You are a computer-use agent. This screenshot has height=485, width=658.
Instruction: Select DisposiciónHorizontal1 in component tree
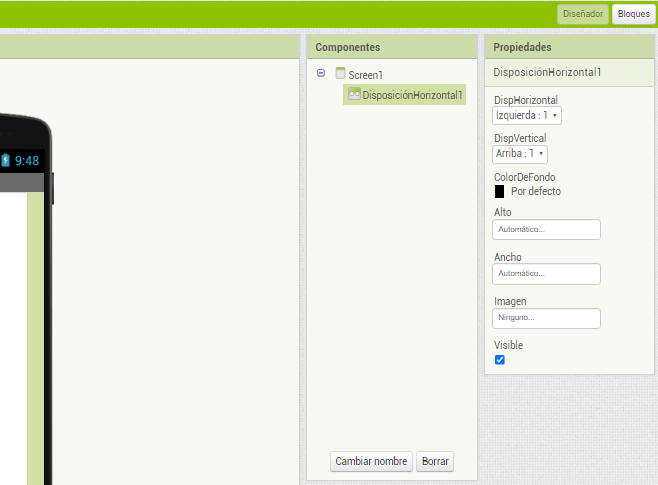405,95
